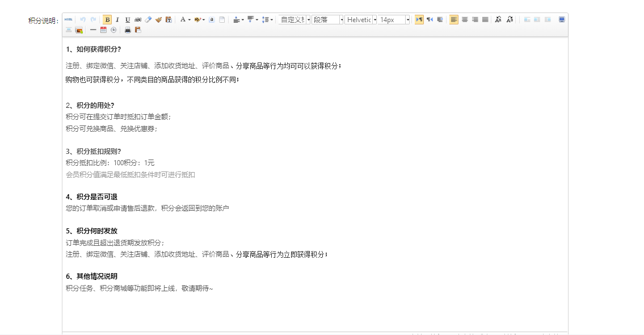Select the format painter brush
Image resolution: width=644 pixels, height=335 pixels.
(158, 19)
